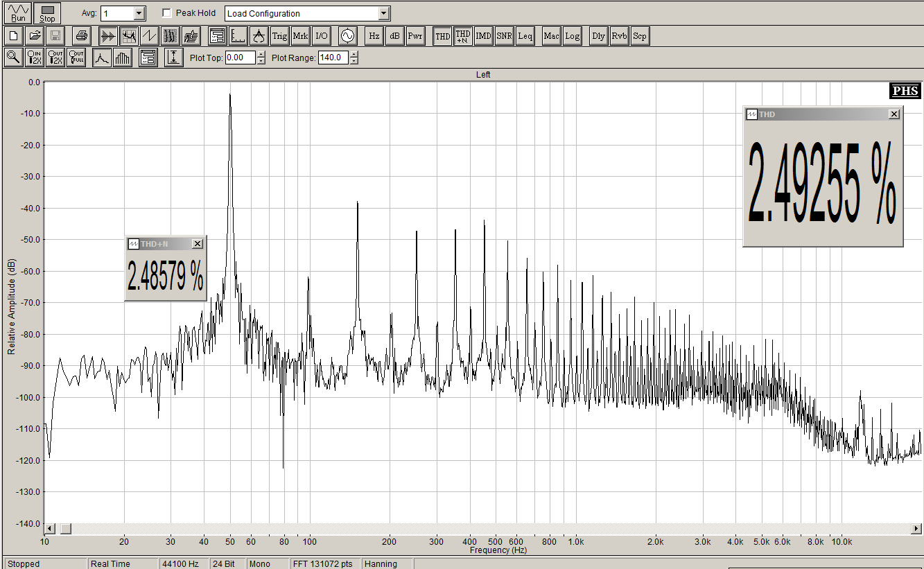Expand the Load Configuration dropdown
The image size is (924, 569).
(x=384, y=13)
